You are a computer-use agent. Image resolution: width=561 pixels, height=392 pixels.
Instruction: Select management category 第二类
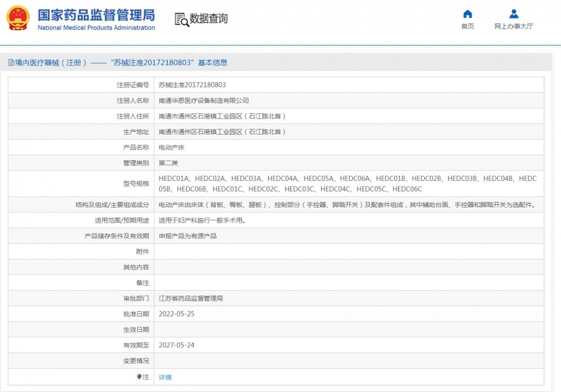tap(168, 163)
